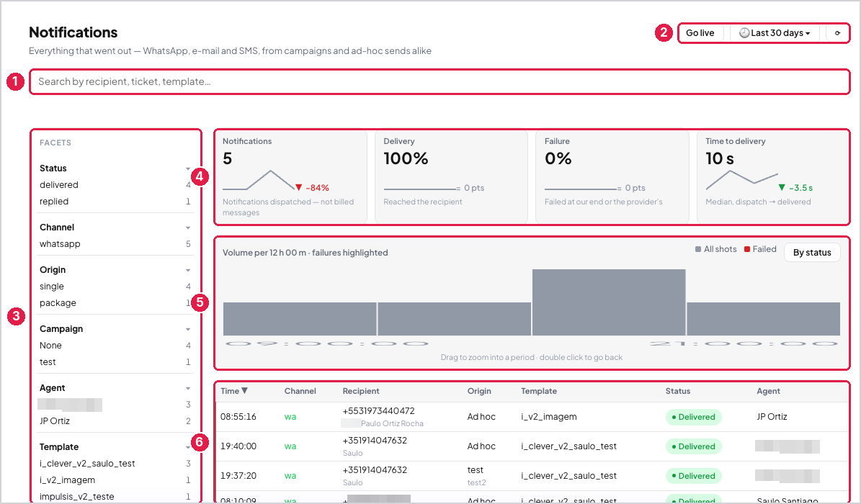Image resolution: width=861 pixels, height=504 pixels.
Task: Sort table by the Channel column header
Action: pos(300,391)
